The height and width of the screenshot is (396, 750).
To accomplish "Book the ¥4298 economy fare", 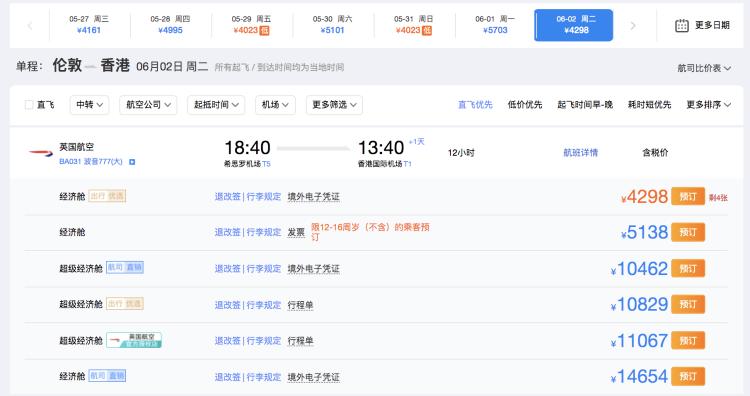I will (x=688, y=196).
